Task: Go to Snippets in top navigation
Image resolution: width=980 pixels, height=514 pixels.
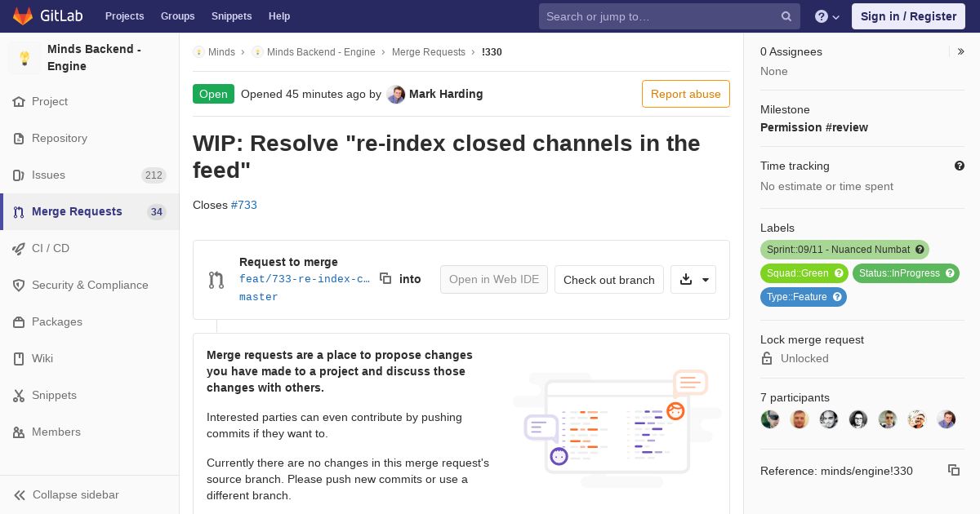Action: [231, 16]
